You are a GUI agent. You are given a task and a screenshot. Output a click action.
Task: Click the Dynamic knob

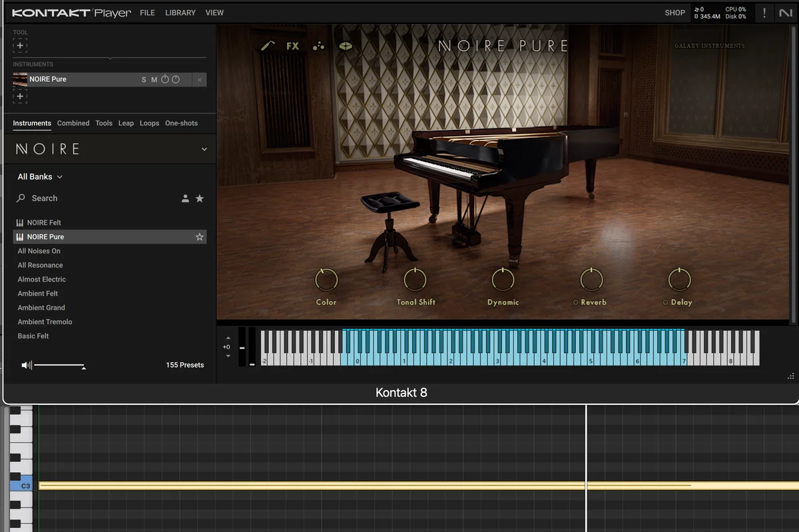click(503, 280)
